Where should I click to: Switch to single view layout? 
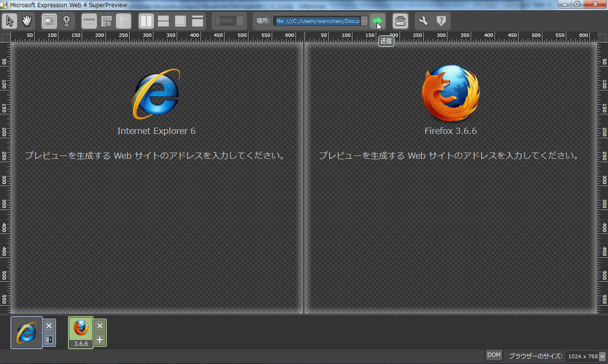[198, 21]
